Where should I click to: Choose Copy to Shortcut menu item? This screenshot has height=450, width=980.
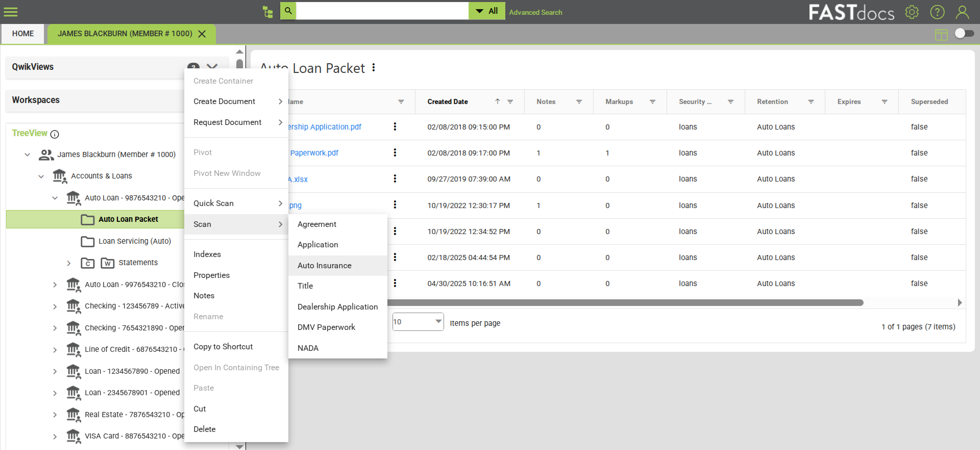coord(223,346)
